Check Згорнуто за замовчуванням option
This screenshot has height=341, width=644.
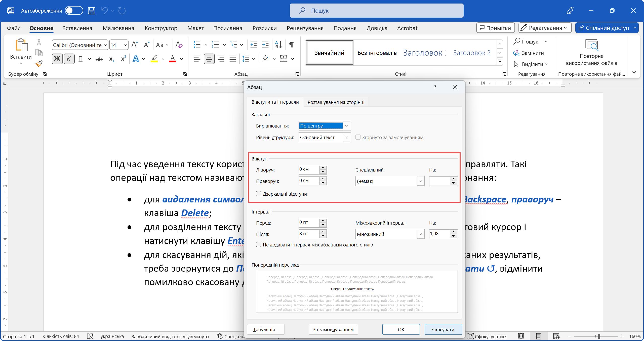358,137
